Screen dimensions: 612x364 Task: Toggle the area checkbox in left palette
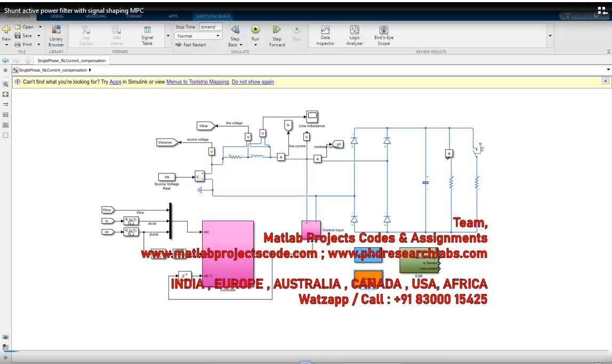pos(5,135)
